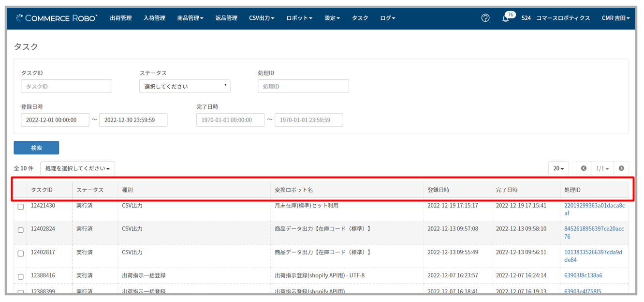644x302 pixels.
Task: Click 完了日時 end date field
Action: click(309, 120)
